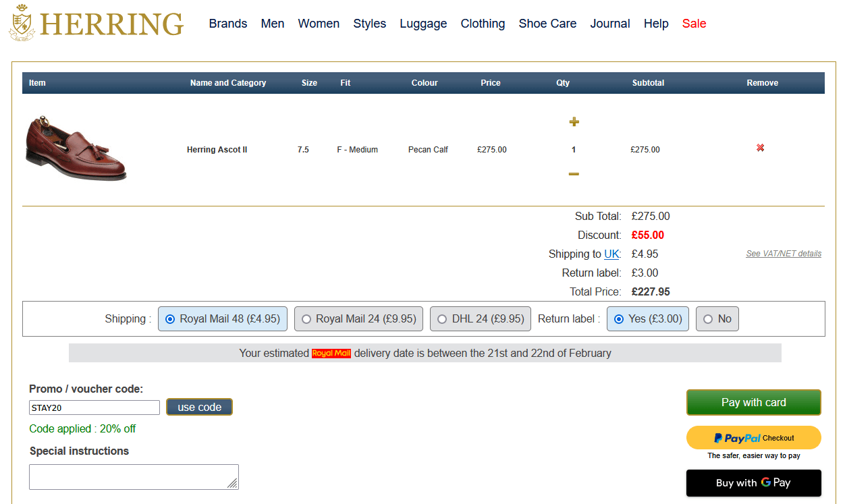Click the Pecan Calf colour cell

pyautogui.click(x=428, y=150)
